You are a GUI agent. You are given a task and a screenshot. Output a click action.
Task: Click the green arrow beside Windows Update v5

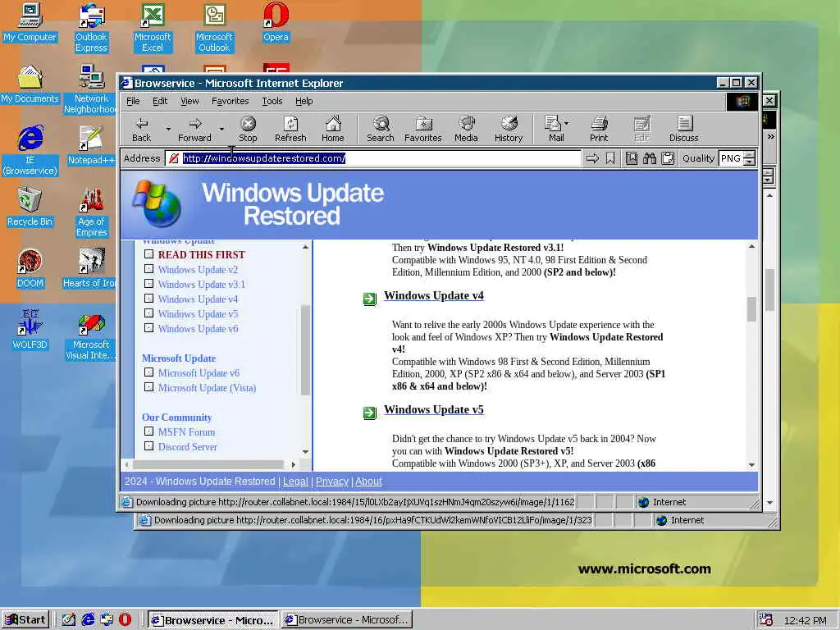click(x=370, y=413)
